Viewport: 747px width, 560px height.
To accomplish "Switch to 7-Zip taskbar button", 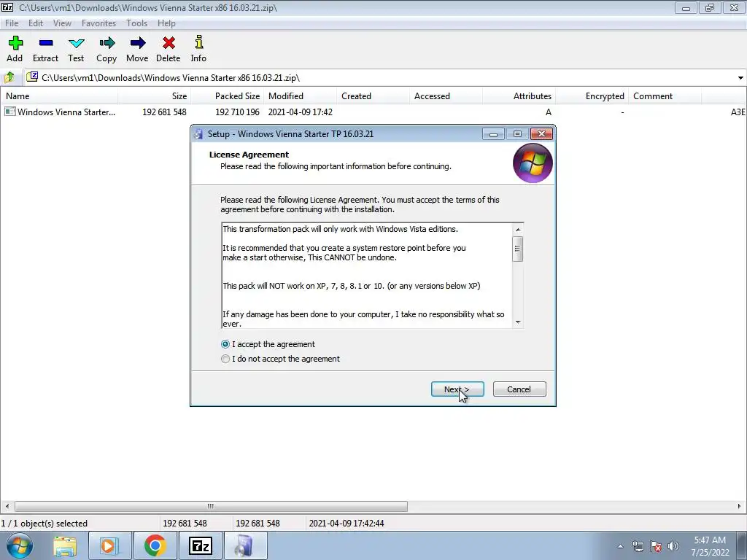I will 200,545.
